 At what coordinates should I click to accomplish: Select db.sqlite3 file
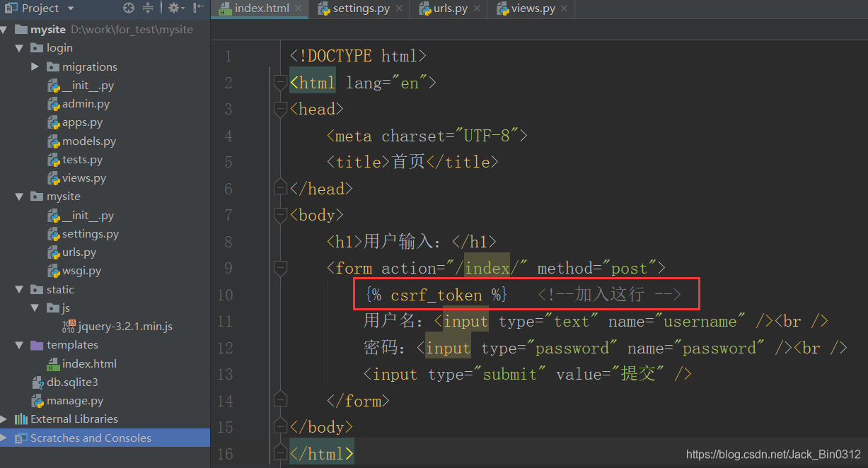pos(73,382)
